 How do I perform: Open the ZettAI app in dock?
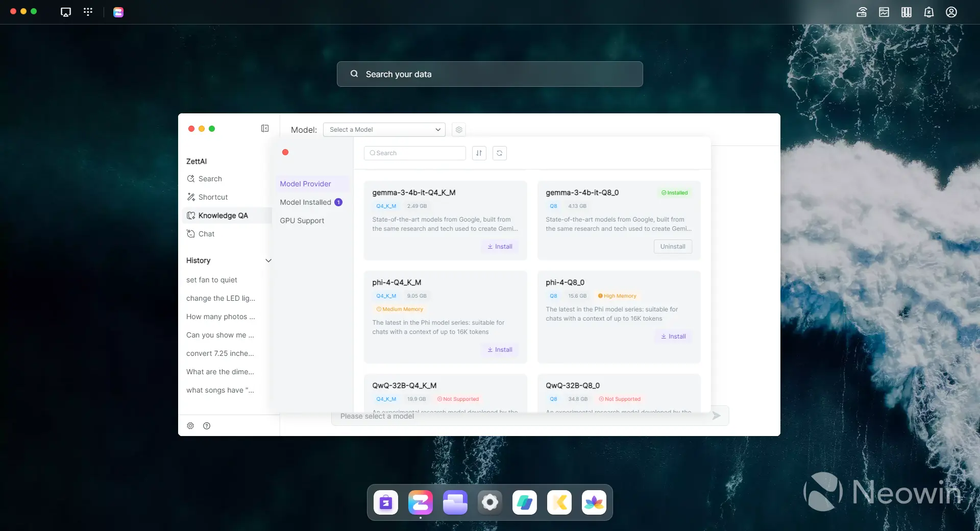click(x=421, y=503)
